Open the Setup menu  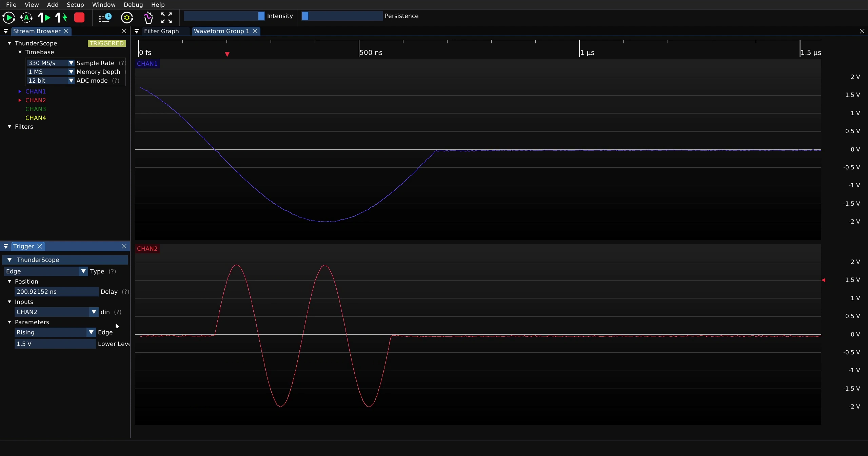click(x=75, y=5)
